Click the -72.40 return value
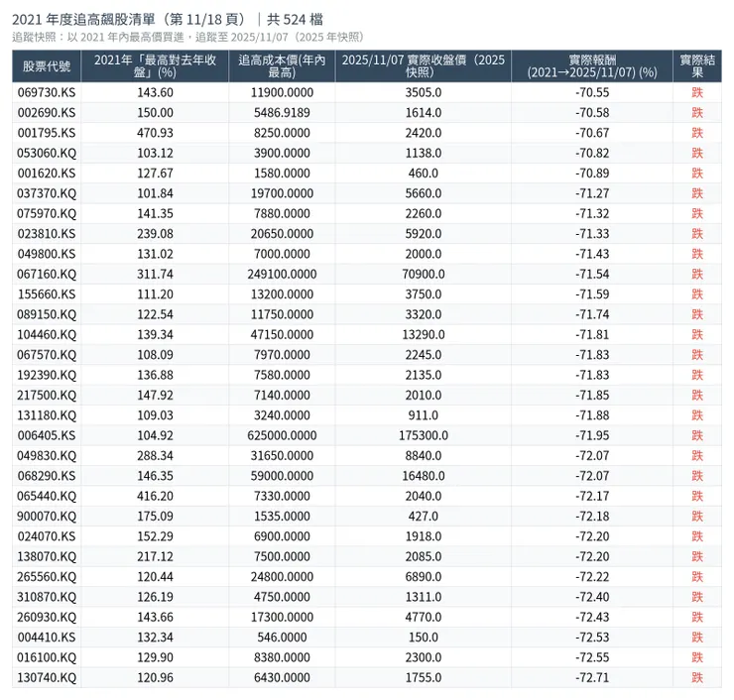 [592, 597]
